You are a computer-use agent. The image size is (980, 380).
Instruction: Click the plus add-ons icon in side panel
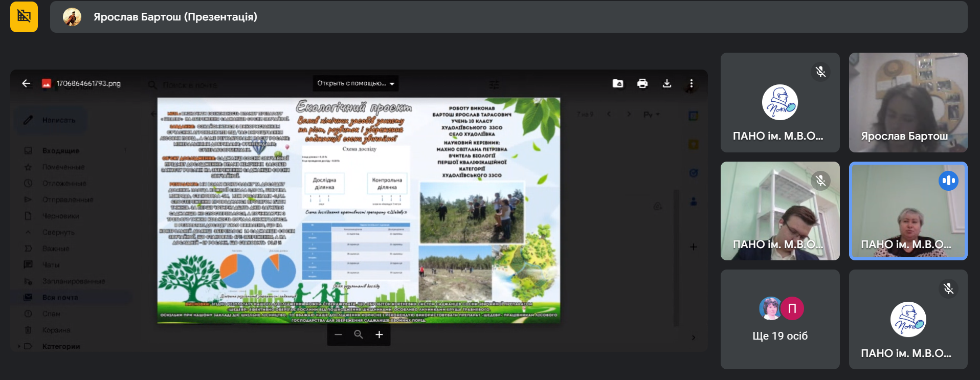[x=694, y=247]
